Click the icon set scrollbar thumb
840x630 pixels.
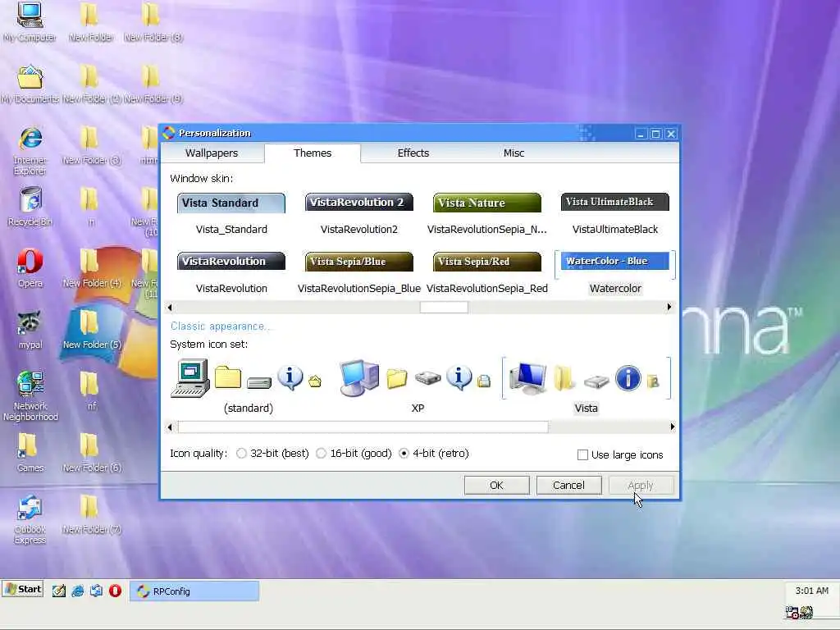pyautogui.click(x=363, y=427)
